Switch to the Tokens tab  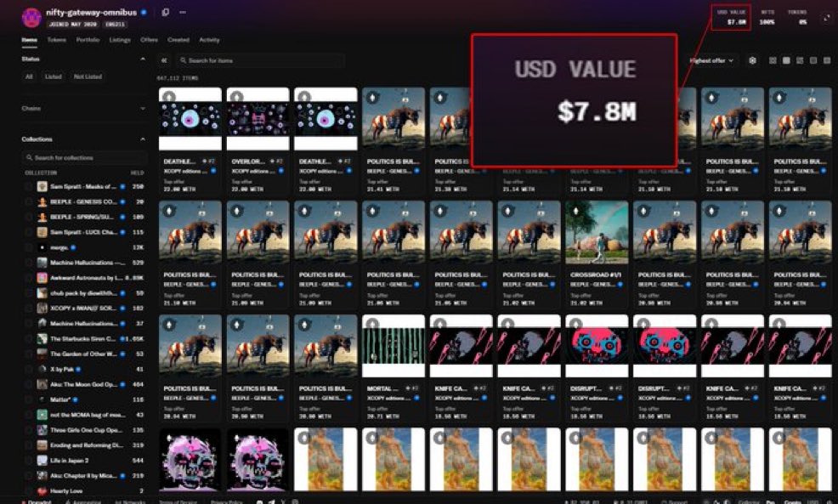point(57,40)
